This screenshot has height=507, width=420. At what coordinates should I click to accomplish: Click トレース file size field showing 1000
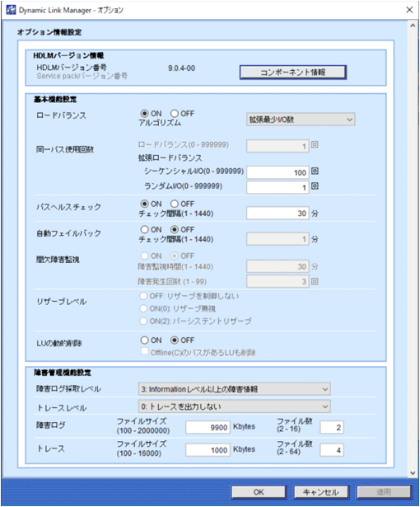coord(208,450)
